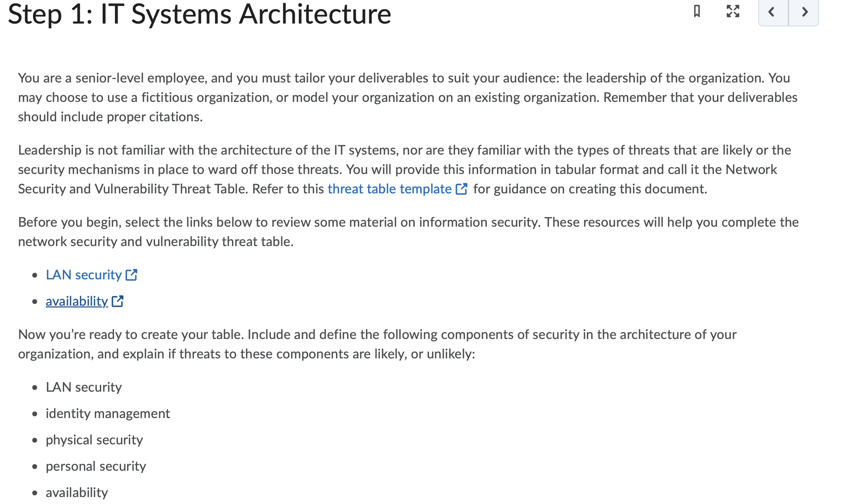Click the physical security bullet item
The height and width of the screenshot is (504, 862).
point(94,440)
